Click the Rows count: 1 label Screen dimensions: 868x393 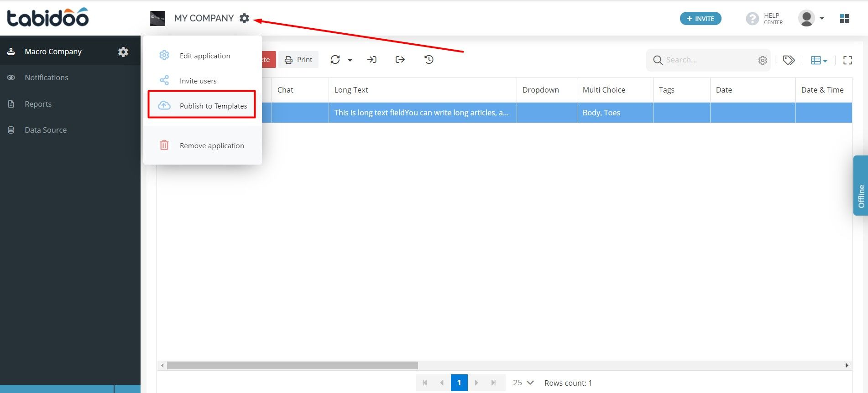coord(568,383)
